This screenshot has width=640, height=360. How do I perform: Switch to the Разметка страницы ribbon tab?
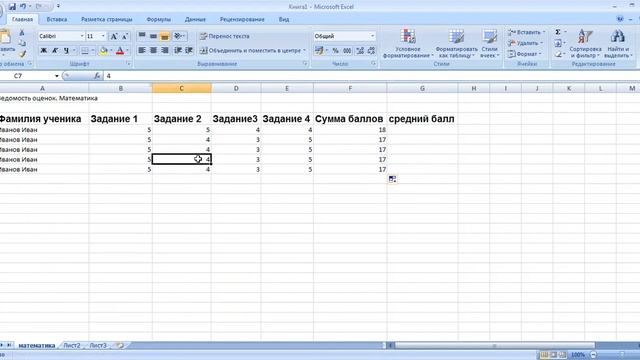pos(107,19)
